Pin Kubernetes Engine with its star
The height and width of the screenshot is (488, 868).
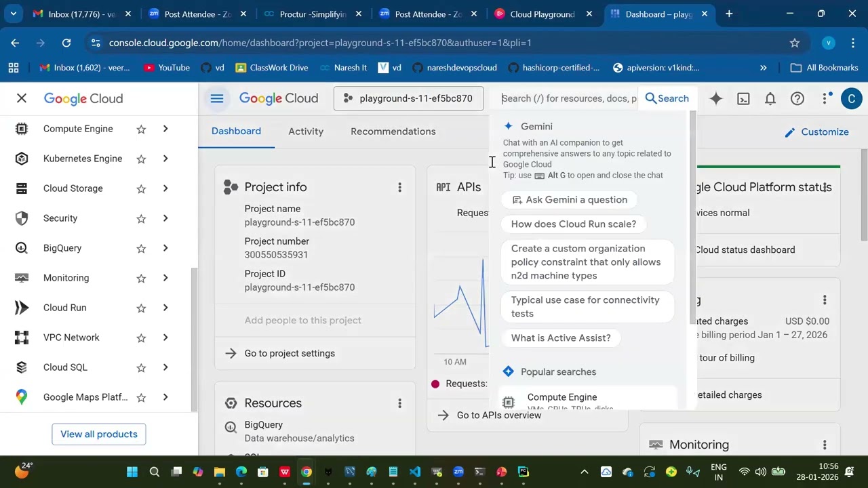tap(141, 159)
